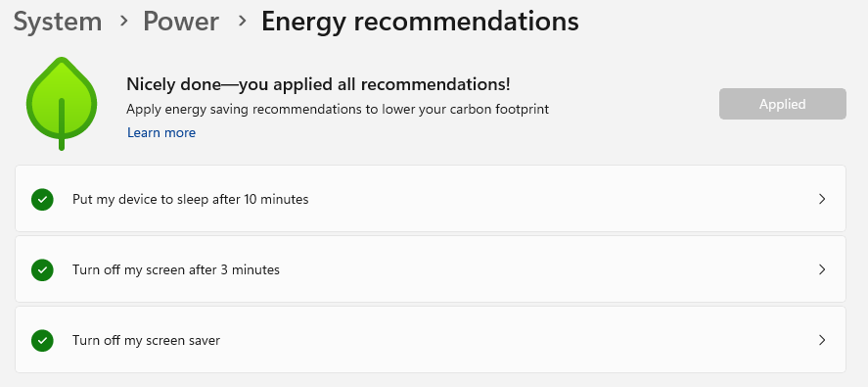
Task: Click the checkmark icon next to screen saver
Action: 43,340
